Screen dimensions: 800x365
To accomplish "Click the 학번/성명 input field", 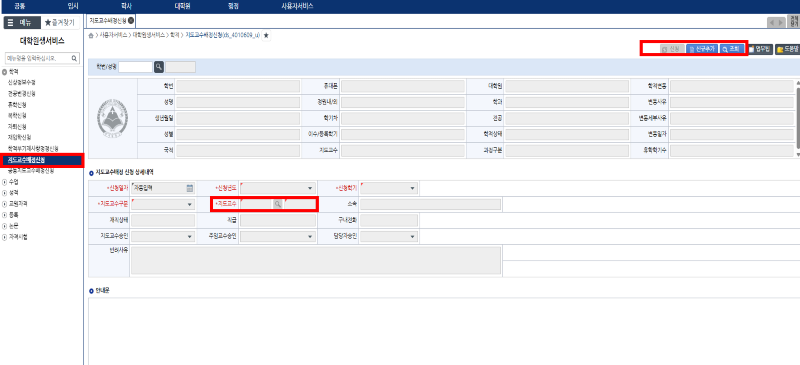I will (135, 67).
